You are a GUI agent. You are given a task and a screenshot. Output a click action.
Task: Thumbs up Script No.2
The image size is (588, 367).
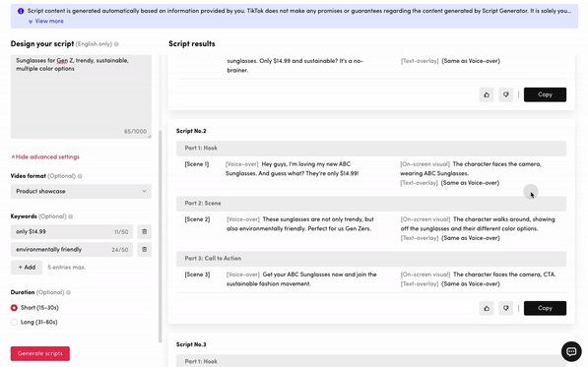pyautogui.click(x=487, y=308)
